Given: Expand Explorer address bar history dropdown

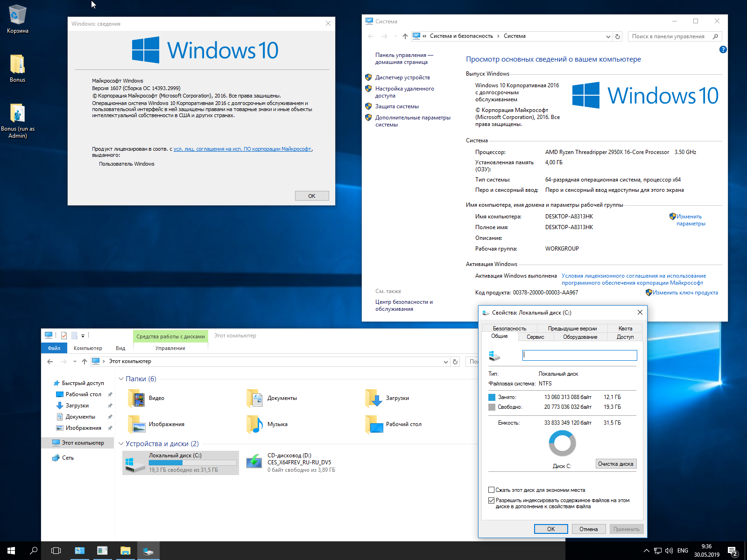Looking at the screenshot, I should click(x=445, y=362).
